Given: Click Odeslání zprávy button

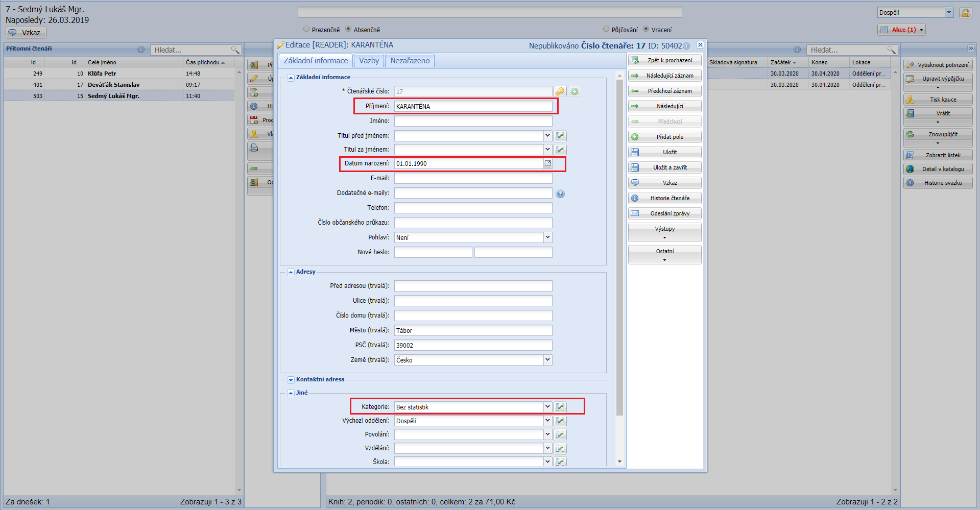Looking at the screenshot, I should [x=665, y=213].
